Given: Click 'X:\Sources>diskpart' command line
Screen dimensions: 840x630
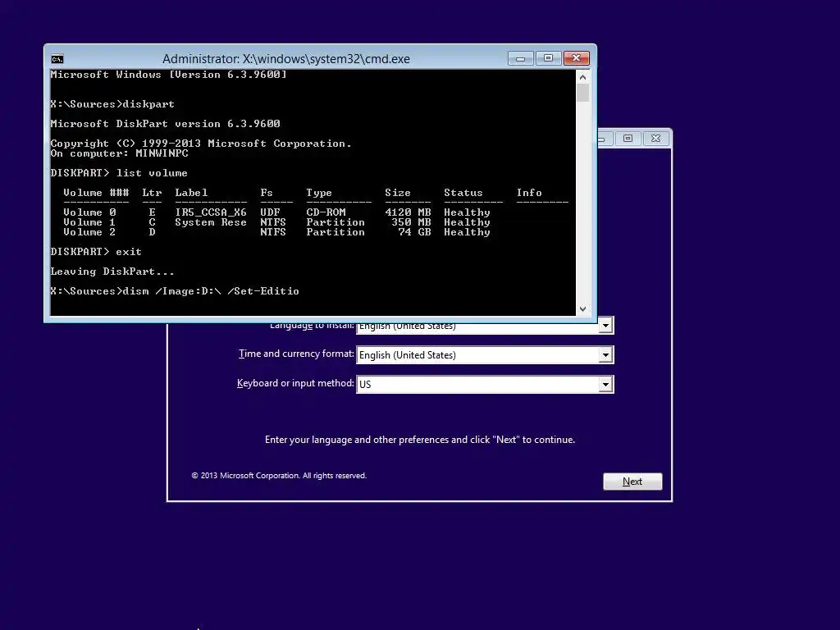Looking at the screenshot, I should point(112,104).
